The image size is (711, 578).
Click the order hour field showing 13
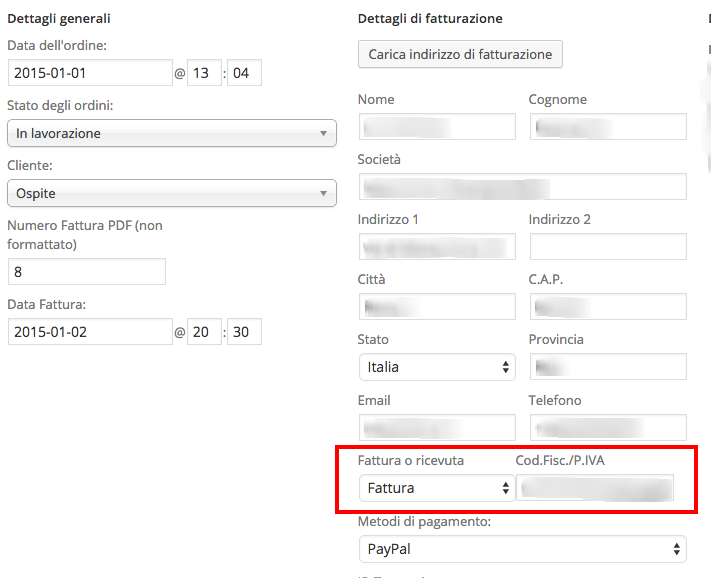coord(204,73)
